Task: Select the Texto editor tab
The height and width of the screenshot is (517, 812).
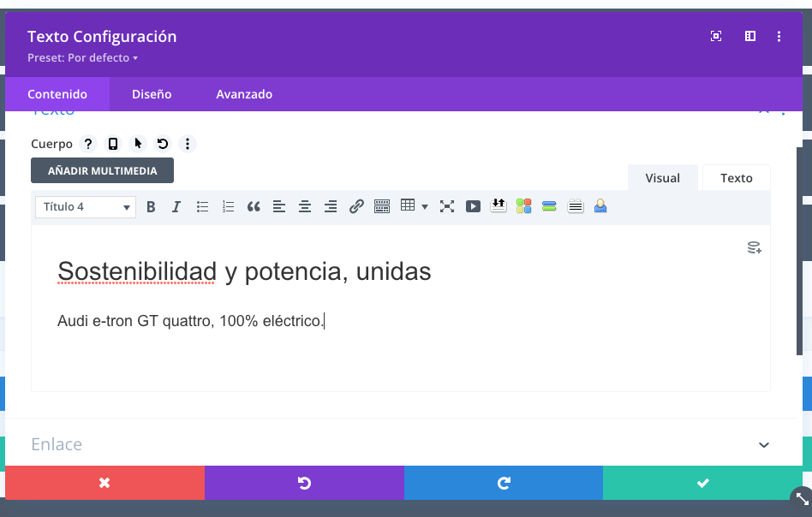Action: pos(736,178)
